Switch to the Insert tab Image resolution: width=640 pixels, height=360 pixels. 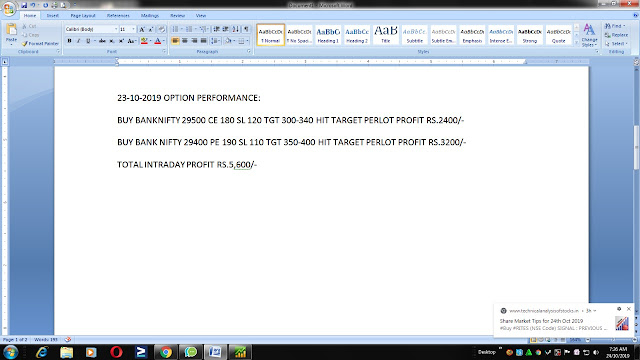click(x=53, y=16)
